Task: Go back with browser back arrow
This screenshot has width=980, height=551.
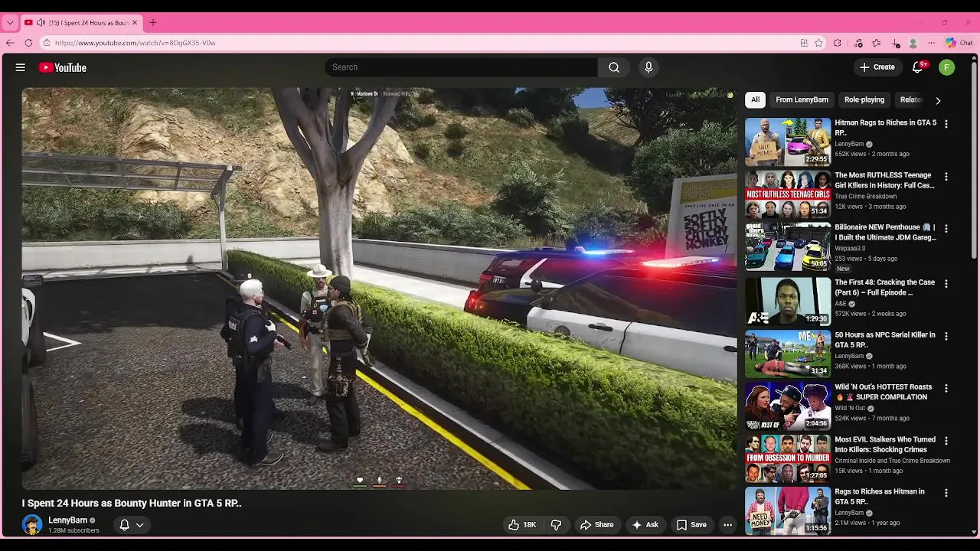Action: (10, 43)
